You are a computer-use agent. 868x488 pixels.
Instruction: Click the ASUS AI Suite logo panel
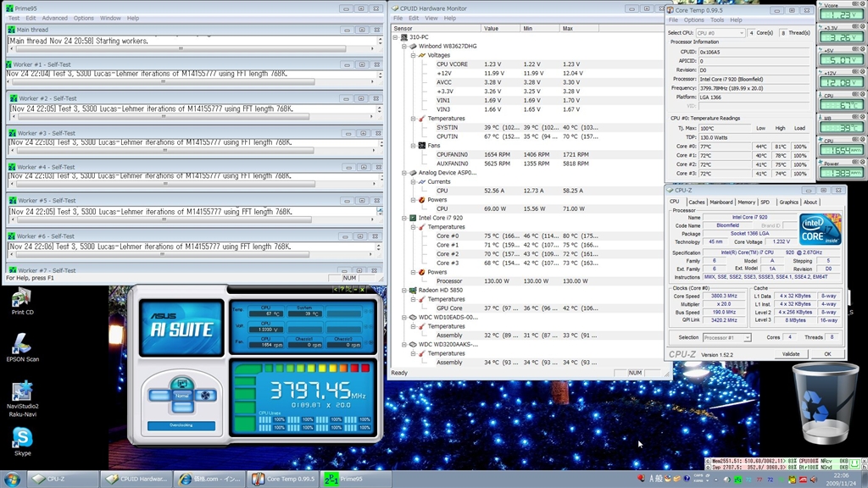pyautogui.click(x=181, y=328)
